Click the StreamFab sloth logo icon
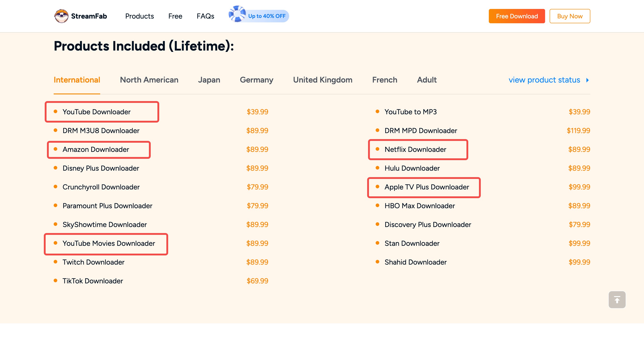The image size is (644, 348). [61, 16]
